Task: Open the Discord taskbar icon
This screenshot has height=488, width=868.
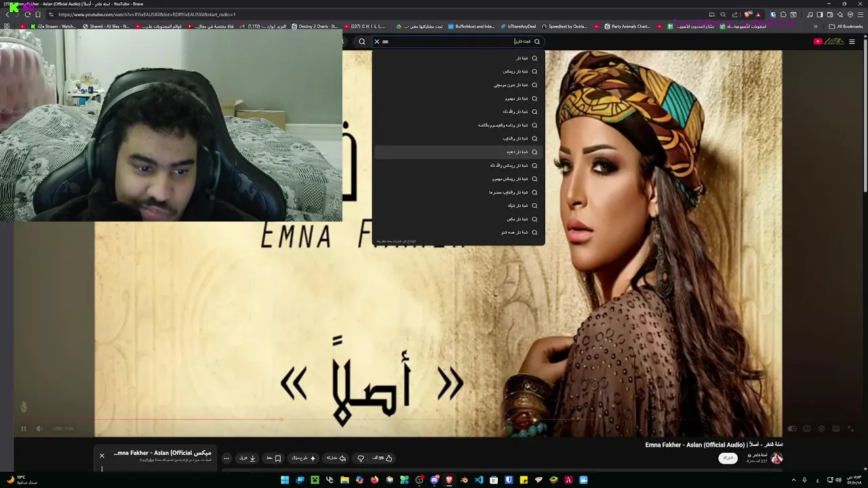Action: pos(434,480)
